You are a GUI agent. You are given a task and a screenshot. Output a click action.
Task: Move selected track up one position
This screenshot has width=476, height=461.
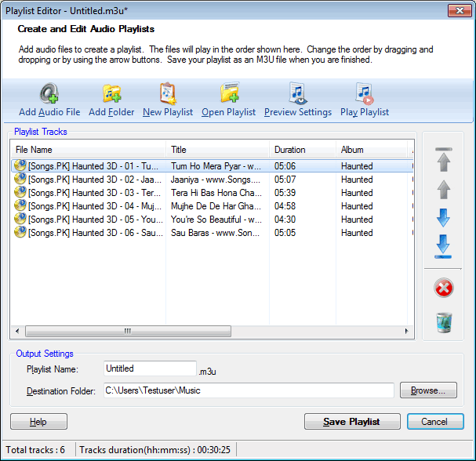pyautogui.click(x=443, y=189)
